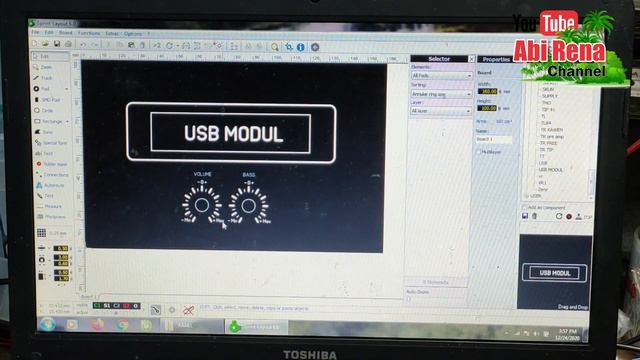The image size is (640, 360).
Task: Close the Selector panel
Action: point(471,59)
